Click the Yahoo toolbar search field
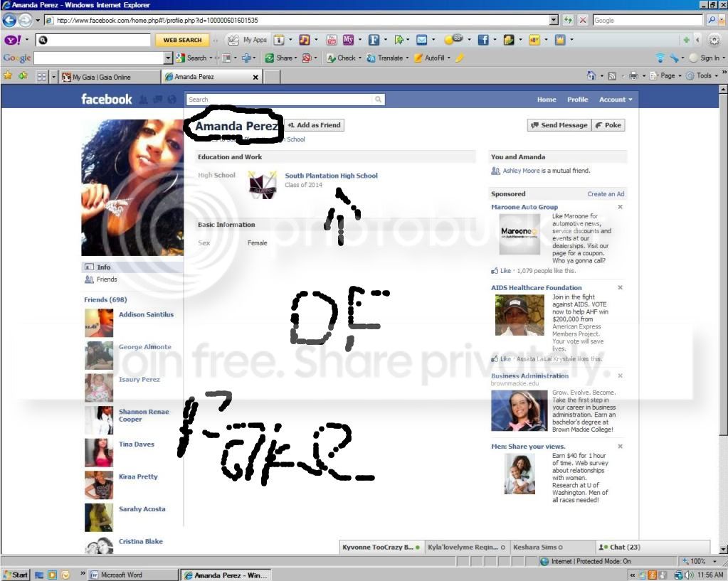The width and height of the screenshot is (728, 581). click(x=93, y=40)
